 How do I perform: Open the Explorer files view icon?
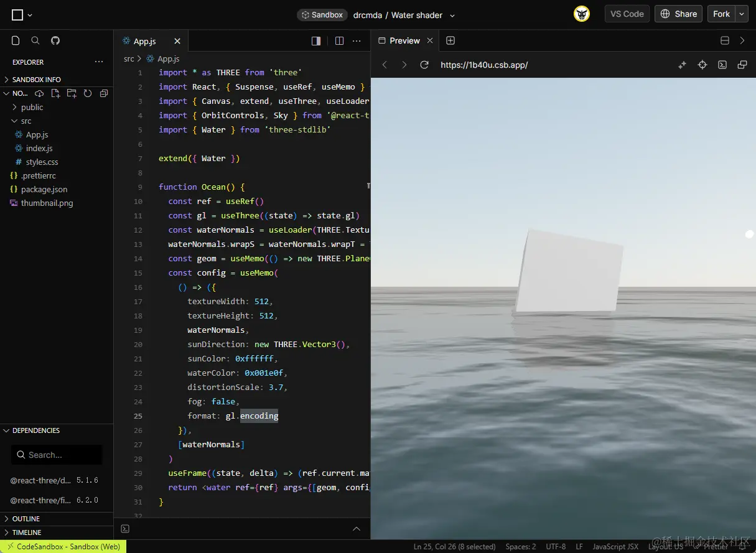(16, 40)
